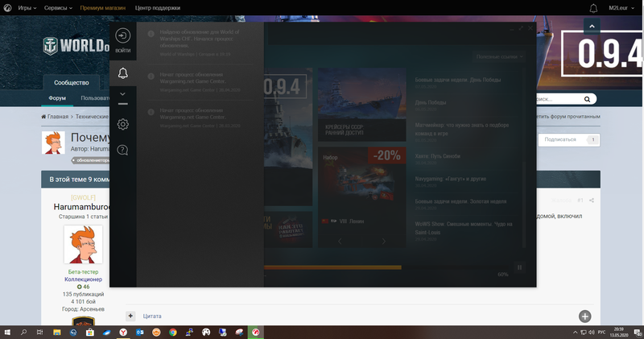Click the obновлениеторы topic tag
The width and height of the screenshot is (644, 339).
[x=92, y=160]
